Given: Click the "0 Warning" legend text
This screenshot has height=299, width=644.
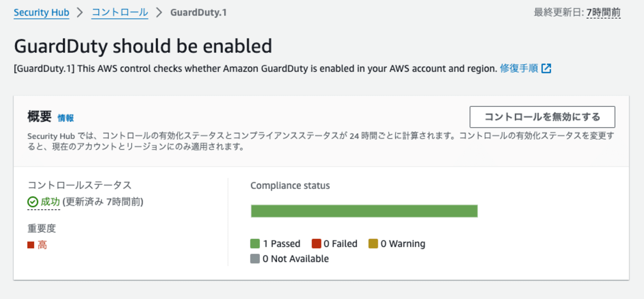Looking at the screenshot, I should (x=403, y=244).
